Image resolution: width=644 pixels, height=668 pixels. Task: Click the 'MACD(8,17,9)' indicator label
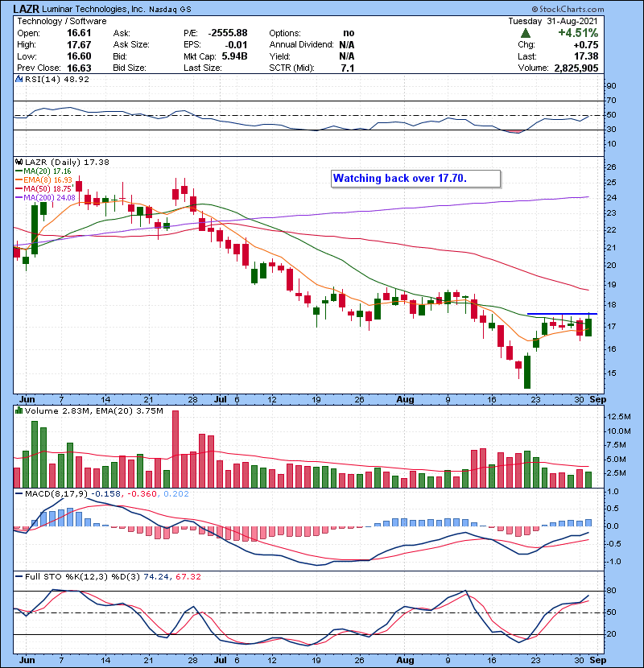[56, 493]
